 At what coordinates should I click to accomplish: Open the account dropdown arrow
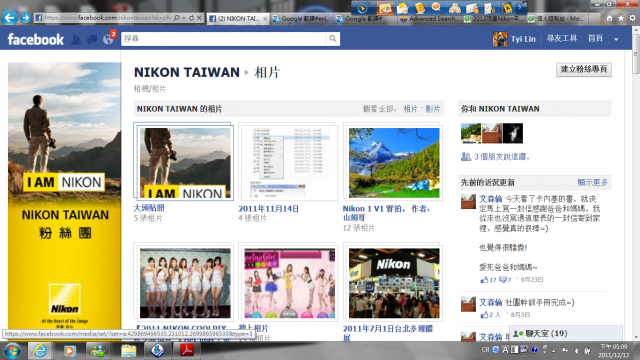click(616, 40)
